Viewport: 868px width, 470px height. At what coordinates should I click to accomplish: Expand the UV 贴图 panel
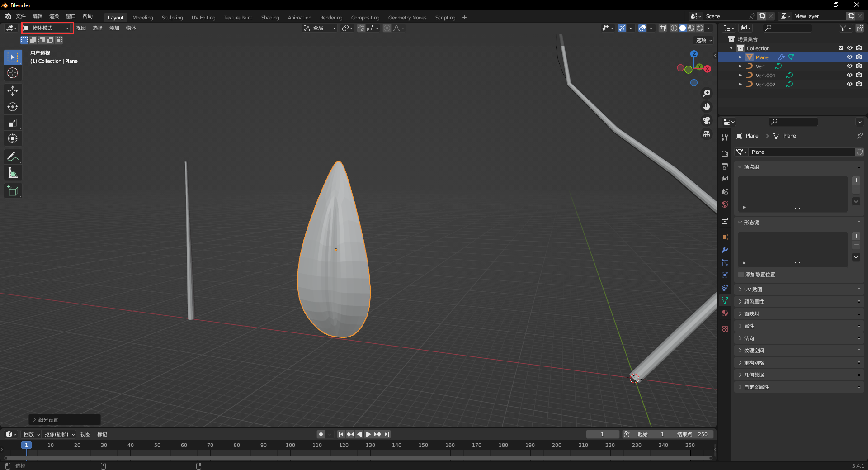753,290
